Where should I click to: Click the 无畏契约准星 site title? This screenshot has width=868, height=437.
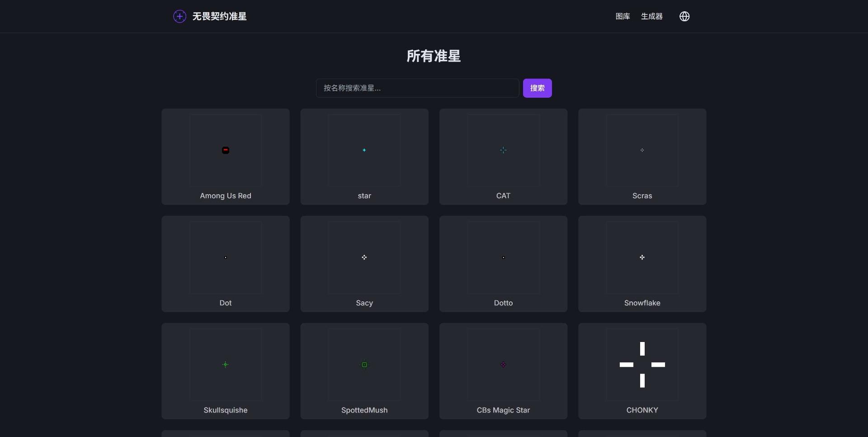pyautogui.click(x=219, y=16)
